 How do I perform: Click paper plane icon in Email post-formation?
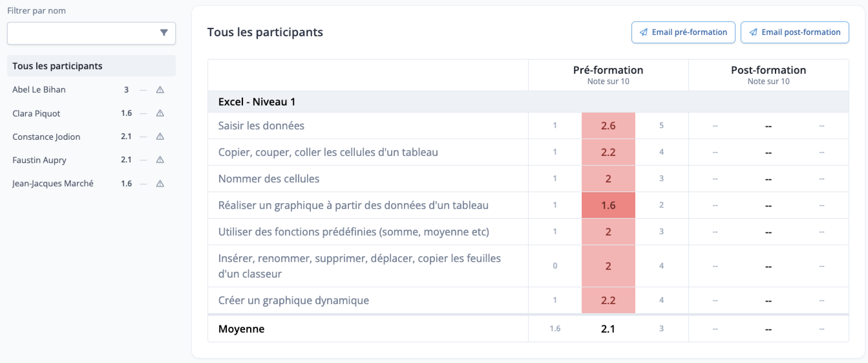[x=753, y=32]
